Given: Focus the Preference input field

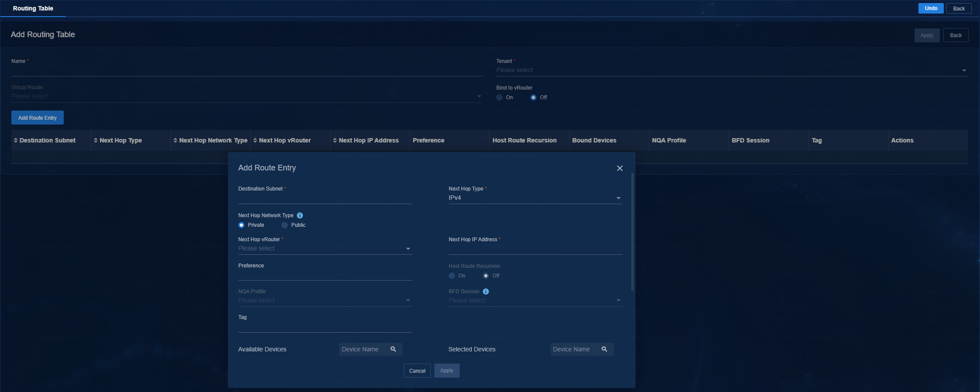Looking at the screenshot, I should pos(325,275).
